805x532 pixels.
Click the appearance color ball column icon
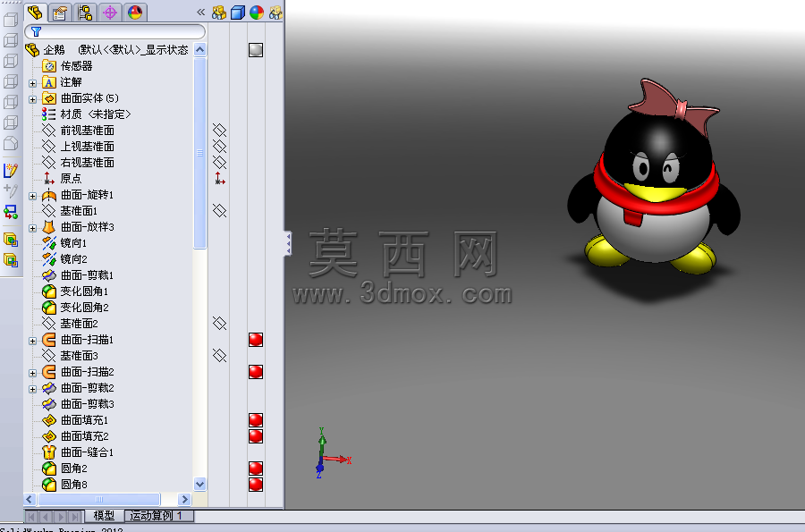(257, 13)
